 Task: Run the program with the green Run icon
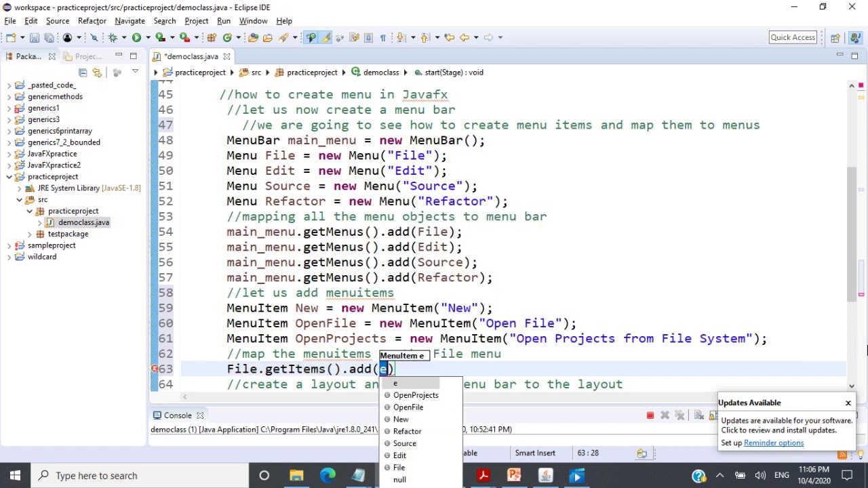pyautogui.click(x=136, y=37)
